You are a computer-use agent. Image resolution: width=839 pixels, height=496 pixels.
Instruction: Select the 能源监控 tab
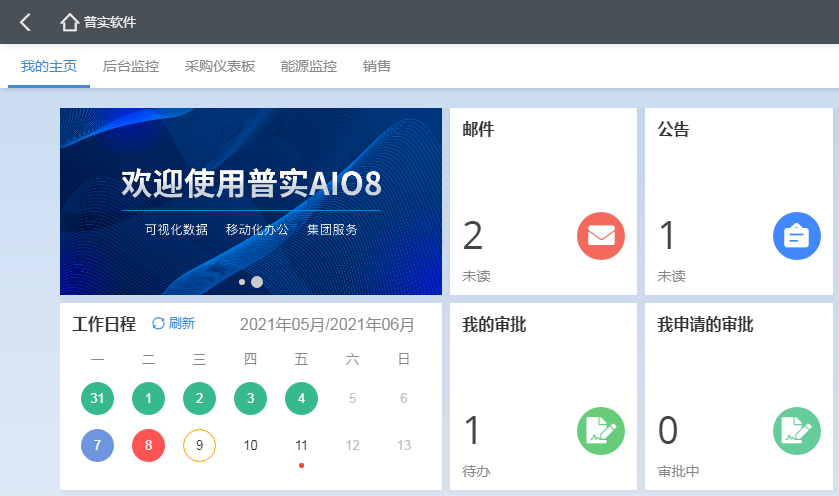[x=309, y=67]
